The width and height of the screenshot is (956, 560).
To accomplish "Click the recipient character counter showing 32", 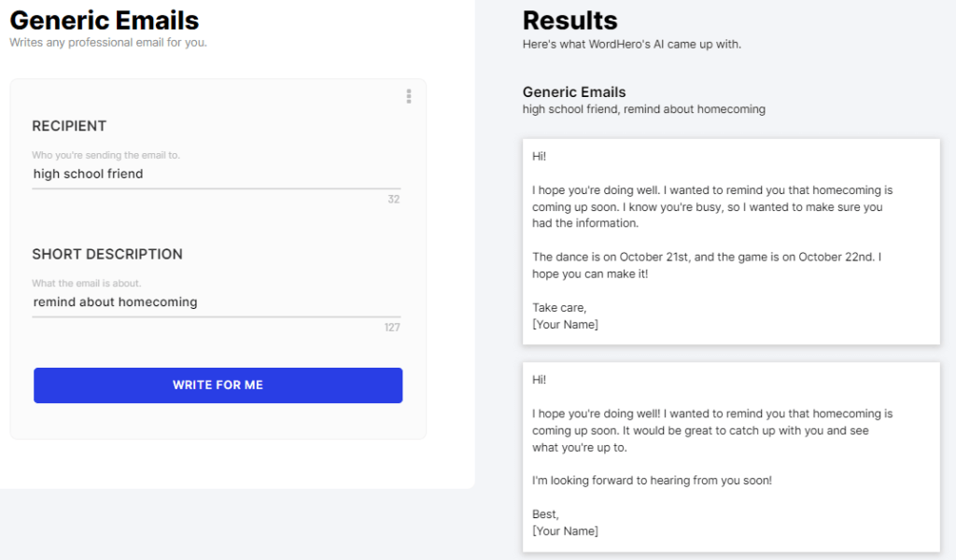I will (x=393, y=199).
